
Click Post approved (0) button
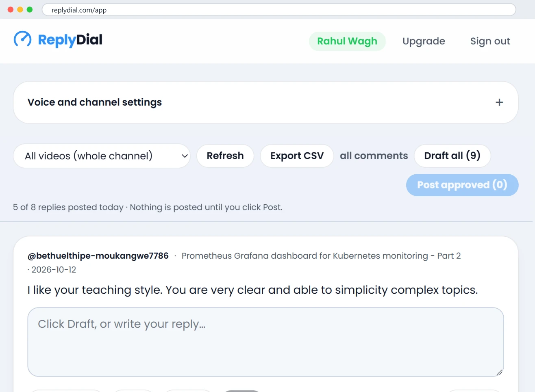pos(462,185)
